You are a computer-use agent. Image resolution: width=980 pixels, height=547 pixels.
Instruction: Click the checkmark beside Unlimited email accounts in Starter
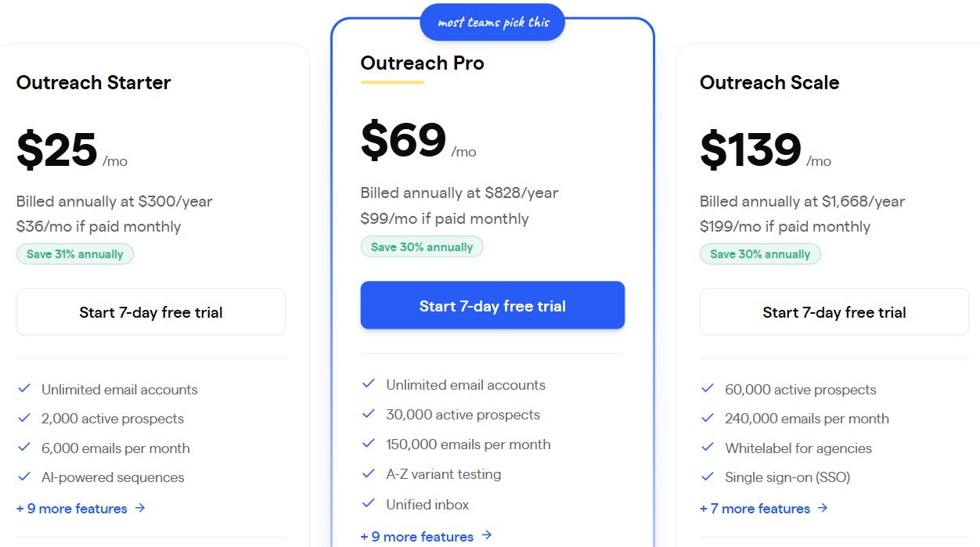pyautogui.click(x=24, y=387)
